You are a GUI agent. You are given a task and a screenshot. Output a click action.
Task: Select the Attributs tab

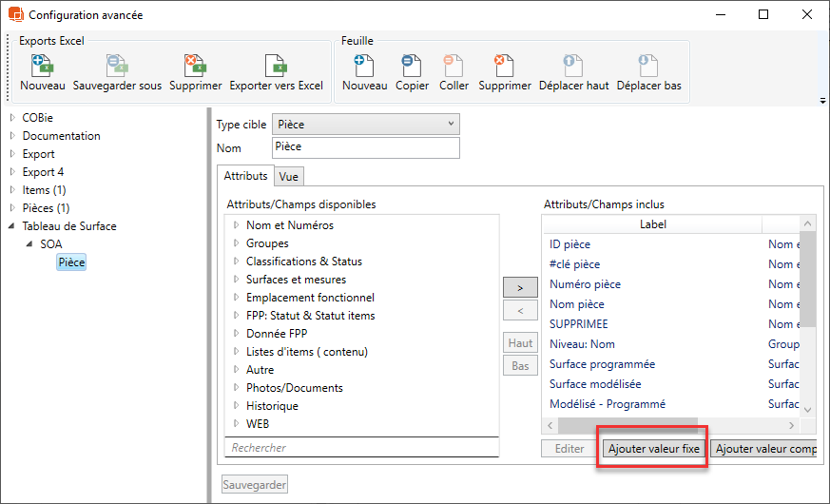(245, 176)
